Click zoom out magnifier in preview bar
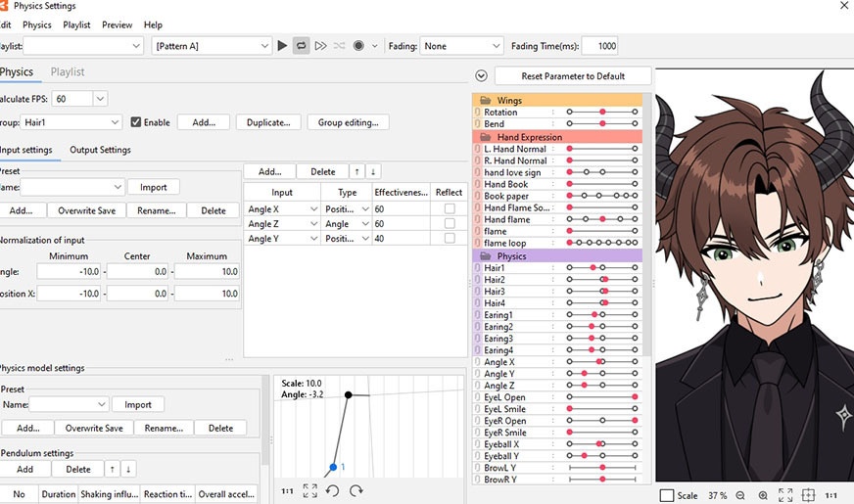854x504 pixels. point(740,495)
